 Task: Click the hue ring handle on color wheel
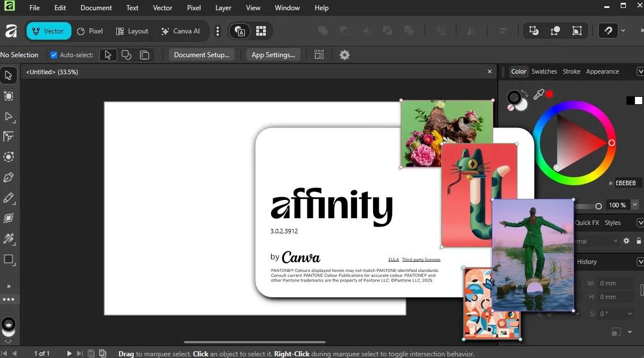pyautogui.click(x=612, y=143)
